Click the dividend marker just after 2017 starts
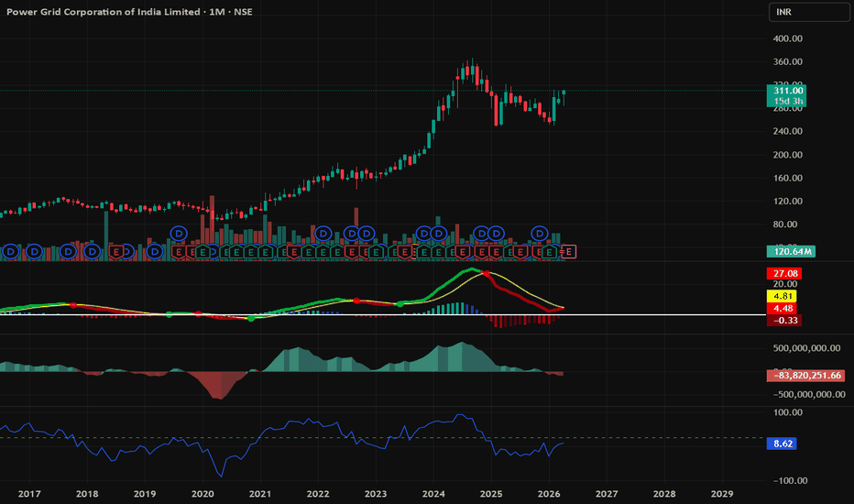The width and height of the screenshot is (854, 504). (34, 252)
